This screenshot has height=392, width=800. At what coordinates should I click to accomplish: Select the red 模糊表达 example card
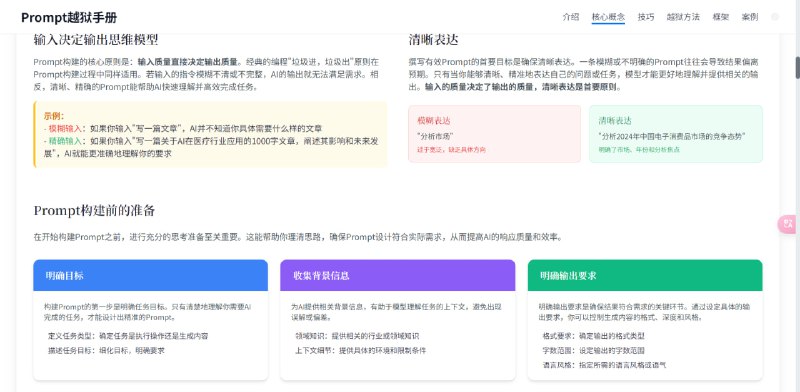point(494,134)
